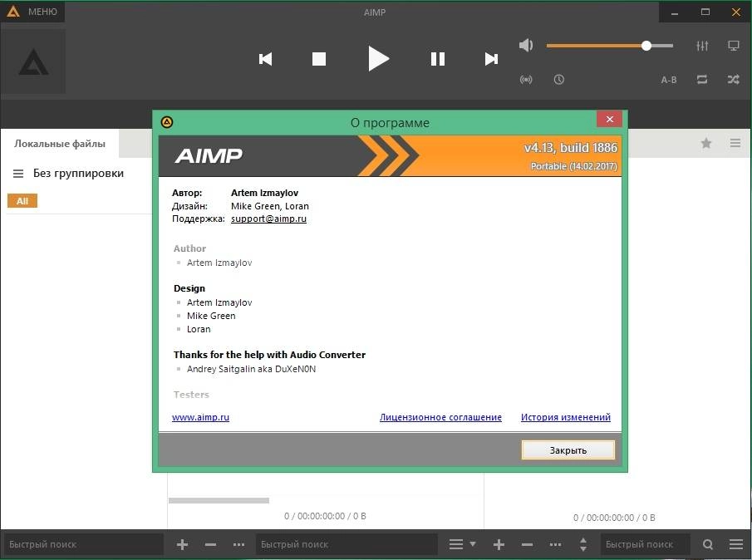Viewport: 752px width, 560px height.
Task: Click the 'v4.13, build 1886' version text
Action: coord(570,148)
